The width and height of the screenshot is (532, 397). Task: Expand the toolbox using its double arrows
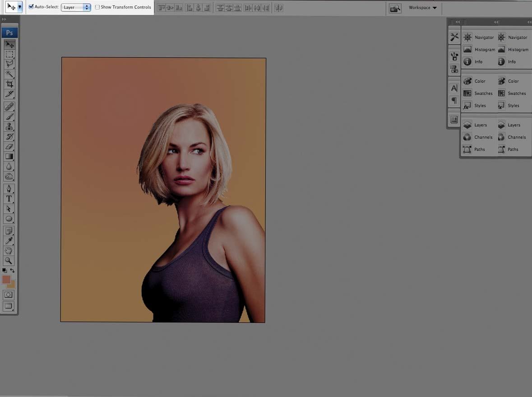click(x=4, y=19)
